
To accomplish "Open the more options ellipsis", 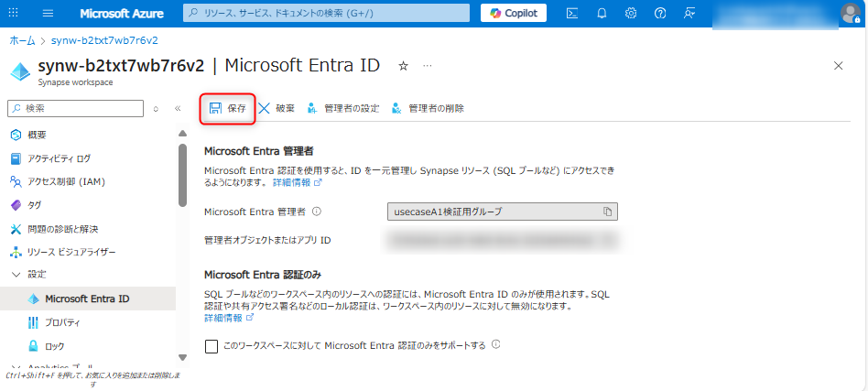I will click(428, 66).
